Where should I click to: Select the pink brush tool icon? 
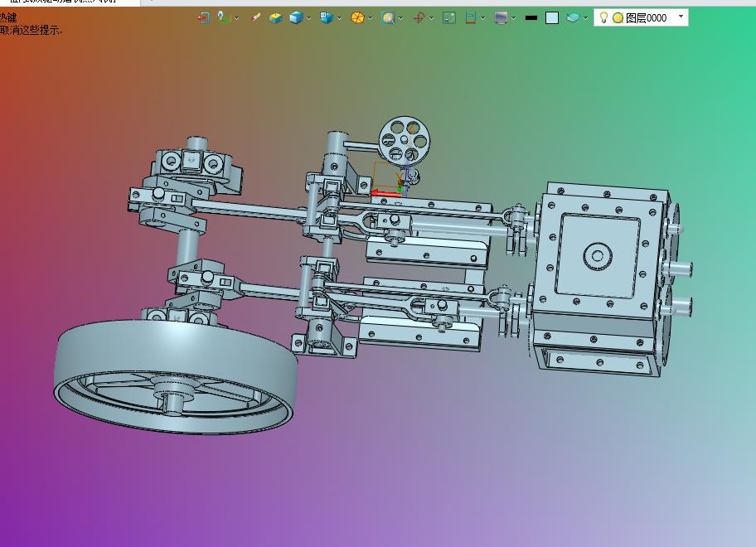click(x=256, y=18)
